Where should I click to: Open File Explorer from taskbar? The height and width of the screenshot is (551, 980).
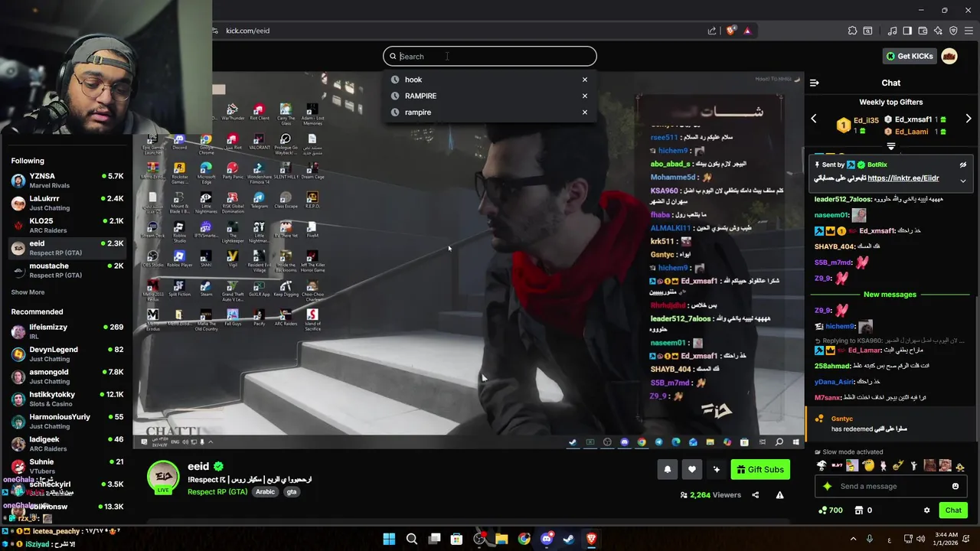pos(501,539)
